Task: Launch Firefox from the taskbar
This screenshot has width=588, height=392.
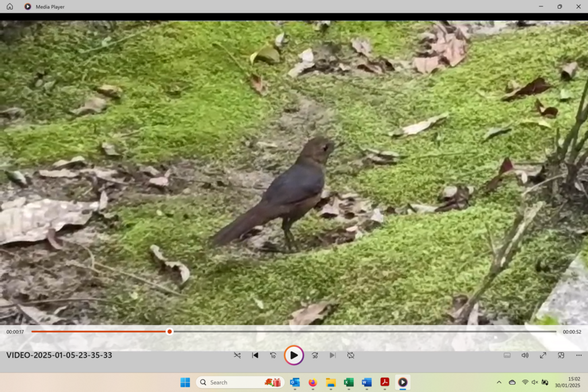Action: coord(312,382)
